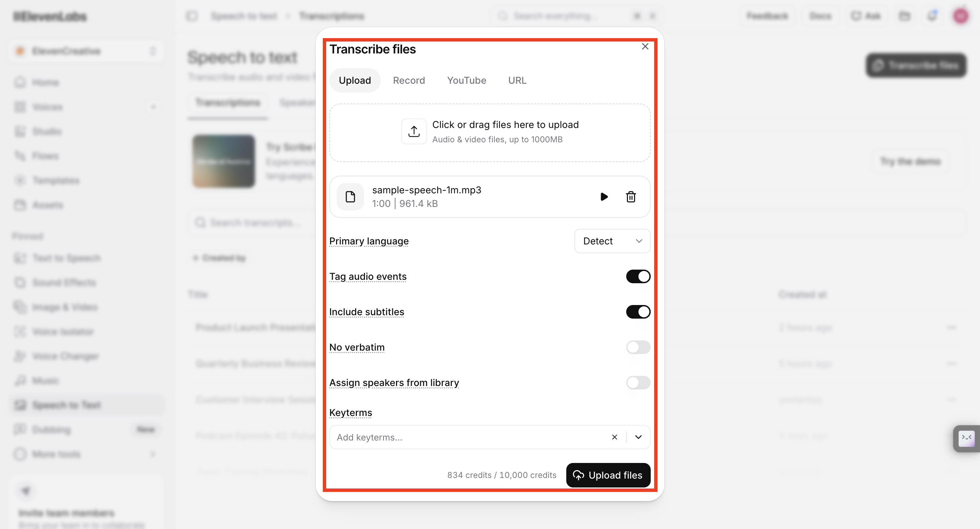The image size is (980, 529).
Task: Click the 'Click or drag files here to upload' text
Action: [505, 125]
